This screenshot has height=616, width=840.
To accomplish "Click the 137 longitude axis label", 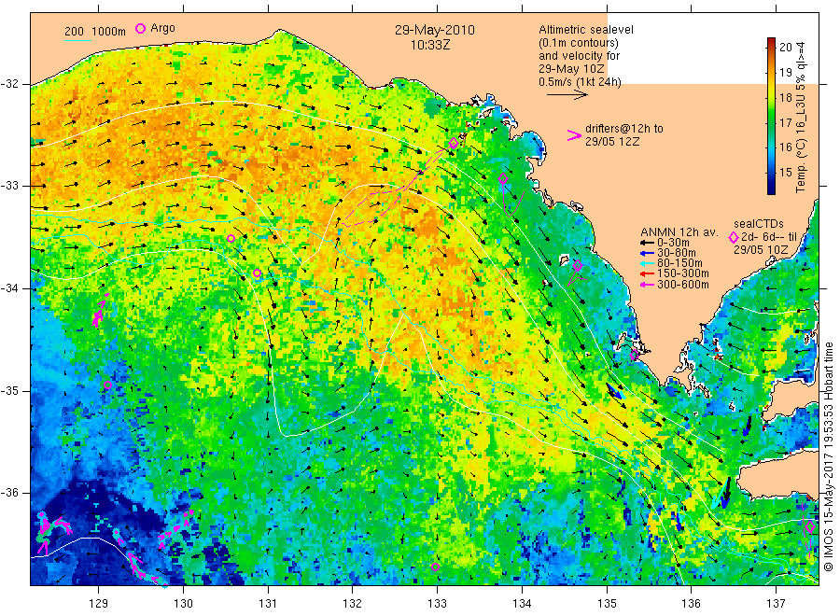I will (x=776, y=604).
